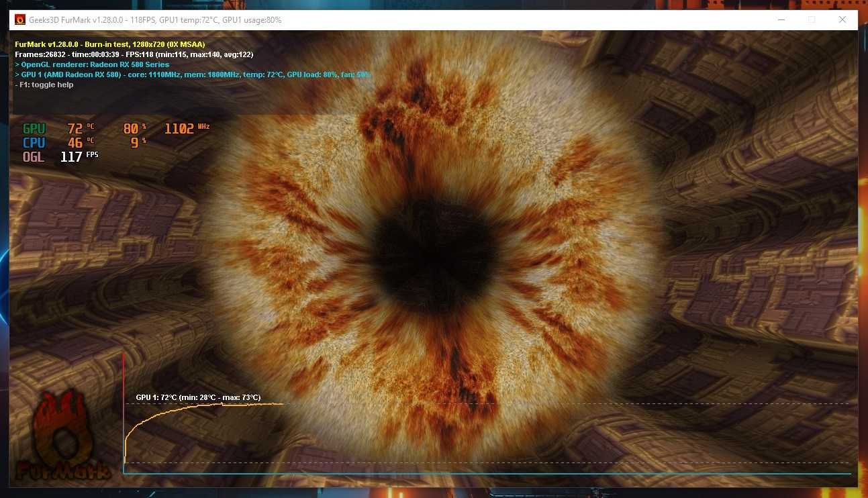Click the GPU temperature value 72 °C
868x498 pixels.
tap(81, 129)
